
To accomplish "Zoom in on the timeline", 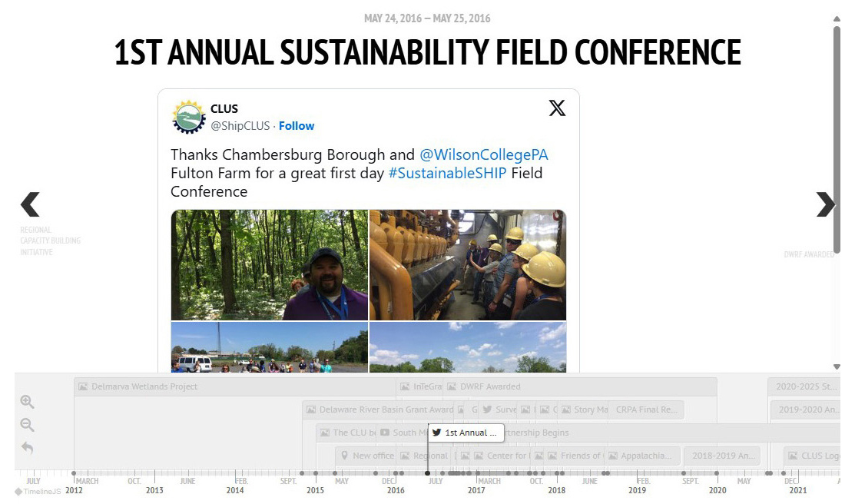I will click(x=27, y=402).
